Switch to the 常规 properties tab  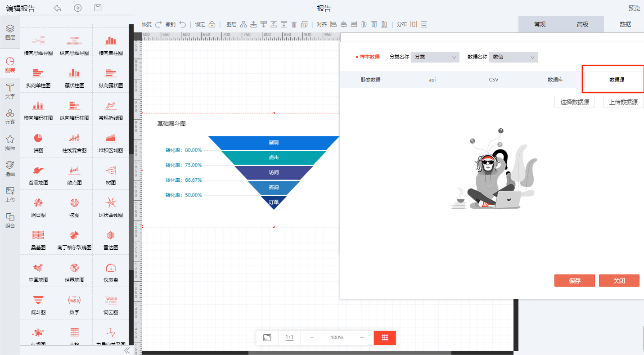coord(540,24)
